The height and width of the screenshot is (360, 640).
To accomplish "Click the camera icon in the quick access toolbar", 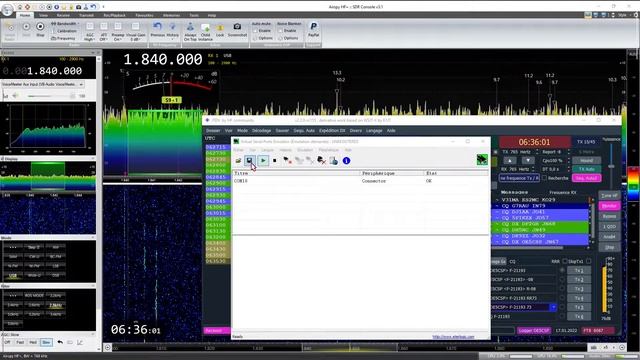I will (x=78, y=7).
